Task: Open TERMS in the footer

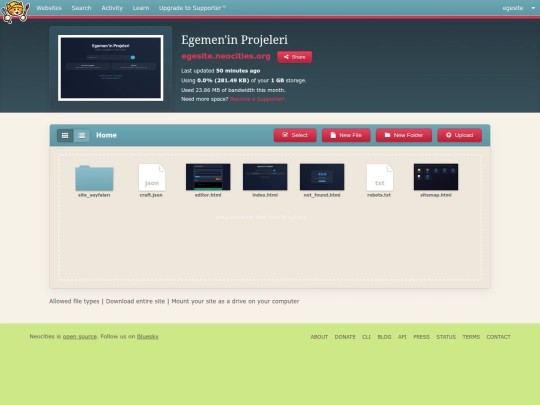Action: point(471,337)
